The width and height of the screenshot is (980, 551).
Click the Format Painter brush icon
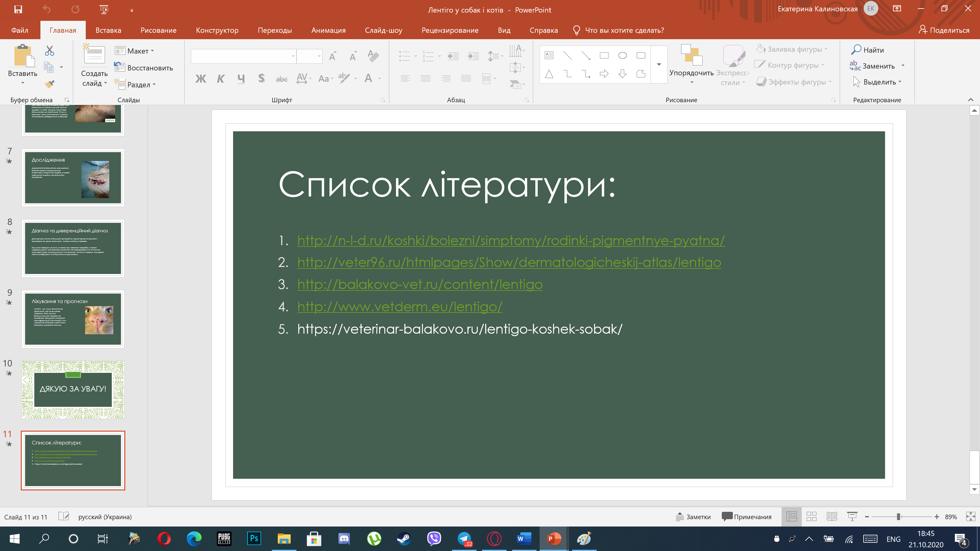pos(49,84)
